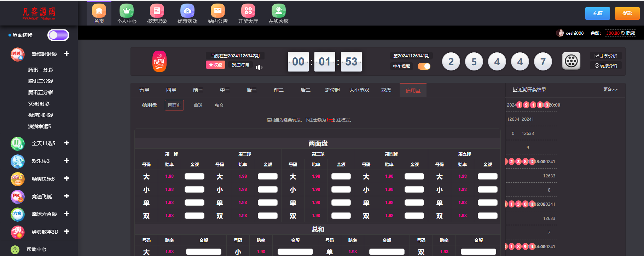644x256 pixels.
Task: Expand 经典数字3D with the plus sign
Action: [x=66, y=231]
